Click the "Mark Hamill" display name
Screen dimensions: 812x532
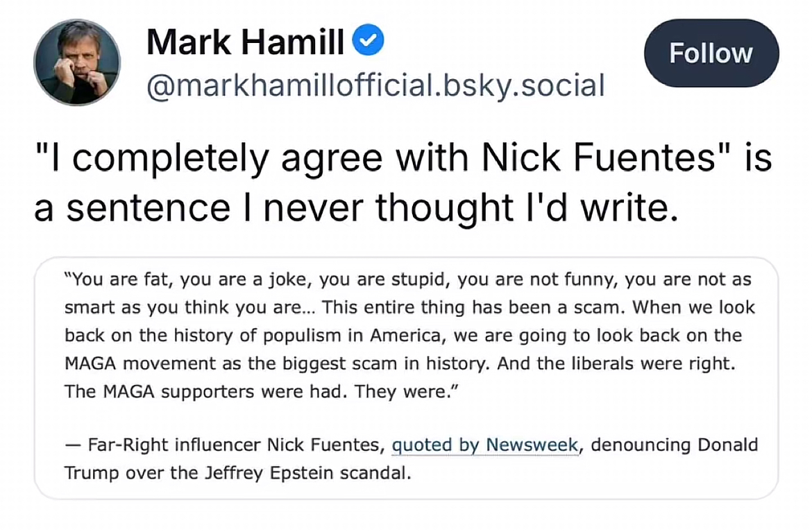click(x=245, y=44)
